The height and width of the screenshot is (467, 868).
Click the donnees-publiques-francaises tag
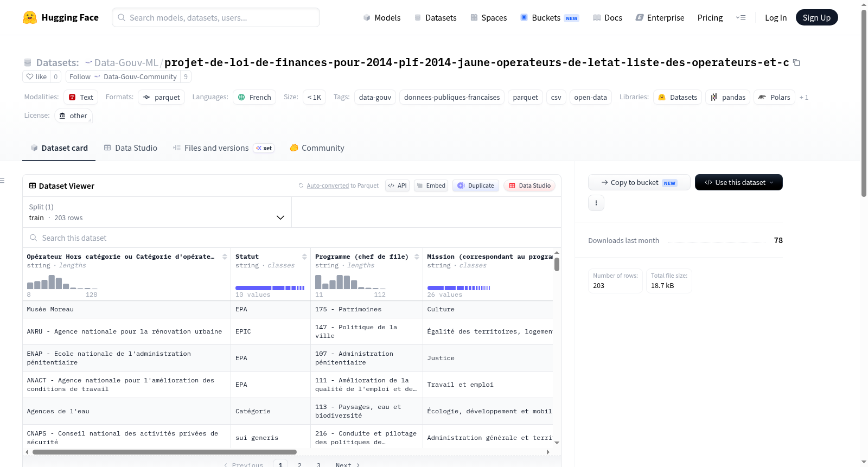click(452, 97)
